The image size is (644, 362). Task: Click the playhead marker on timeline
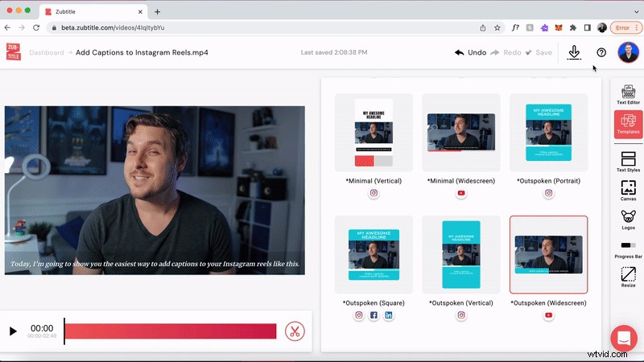pos(64,331)
